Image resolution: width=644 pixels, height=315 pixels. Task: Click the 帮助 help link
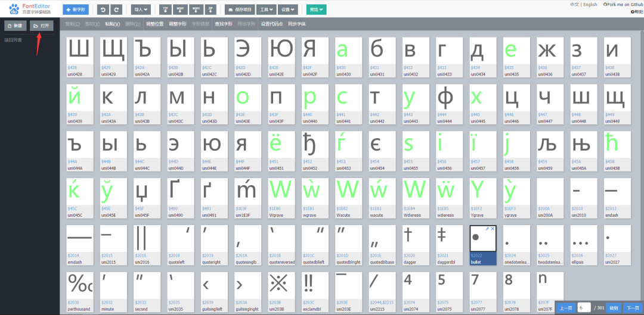[x=637, y=12]
